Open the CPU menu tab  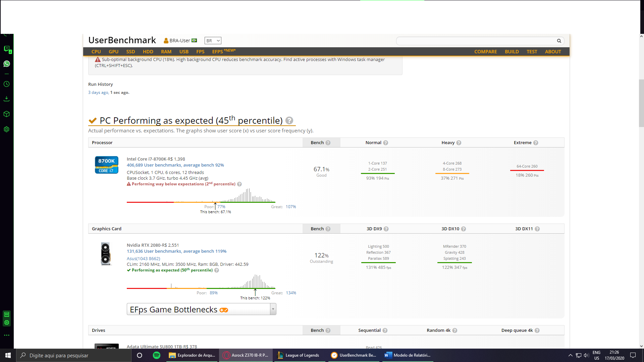96,52
